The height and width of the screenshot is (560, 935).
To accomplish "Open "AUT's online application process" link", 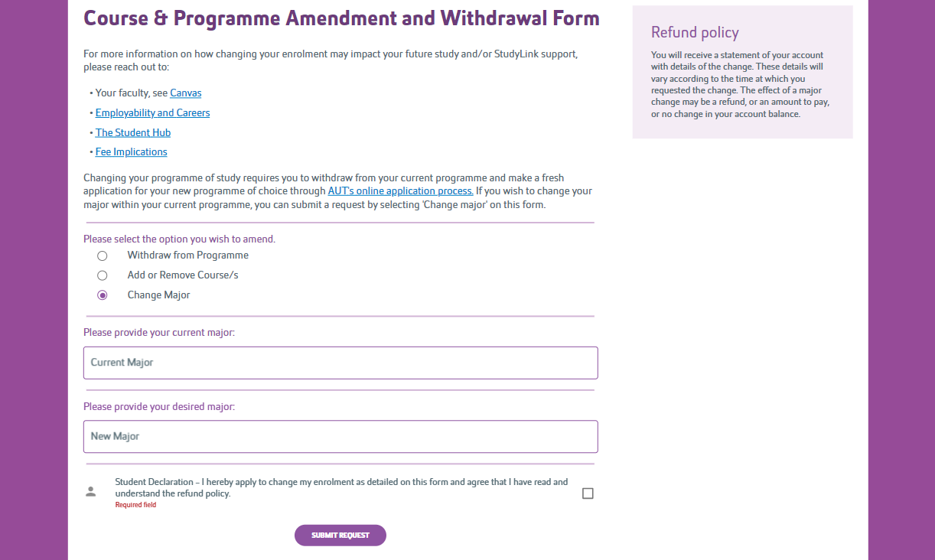I will 400,190.
